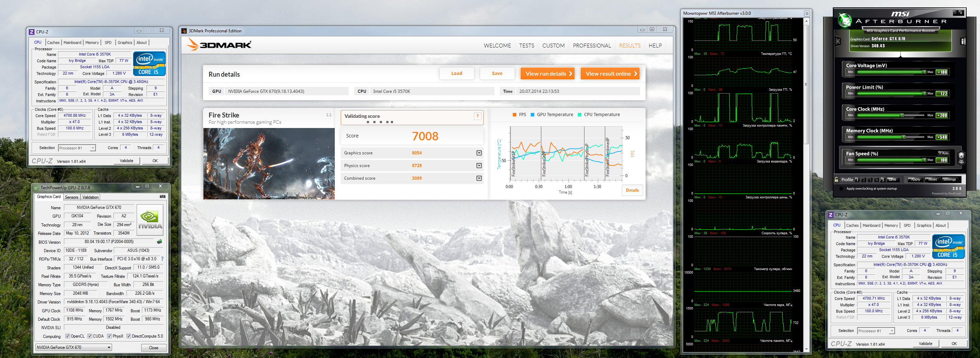
Task: Go to the TESTS section in 3DMark
Action: 527,46
